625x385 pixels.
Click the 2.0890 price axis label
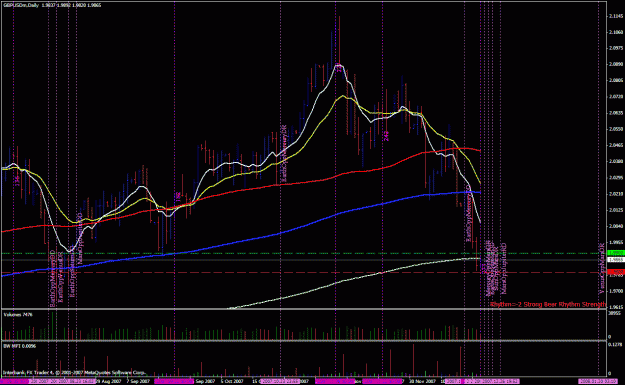coord(616,64)
